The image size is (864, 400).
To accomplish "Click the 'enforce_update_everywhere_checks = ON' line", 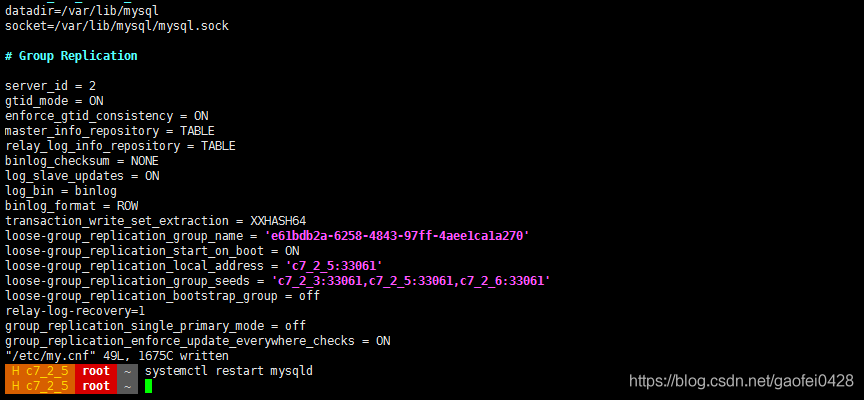I will click(x=198, y=341).
